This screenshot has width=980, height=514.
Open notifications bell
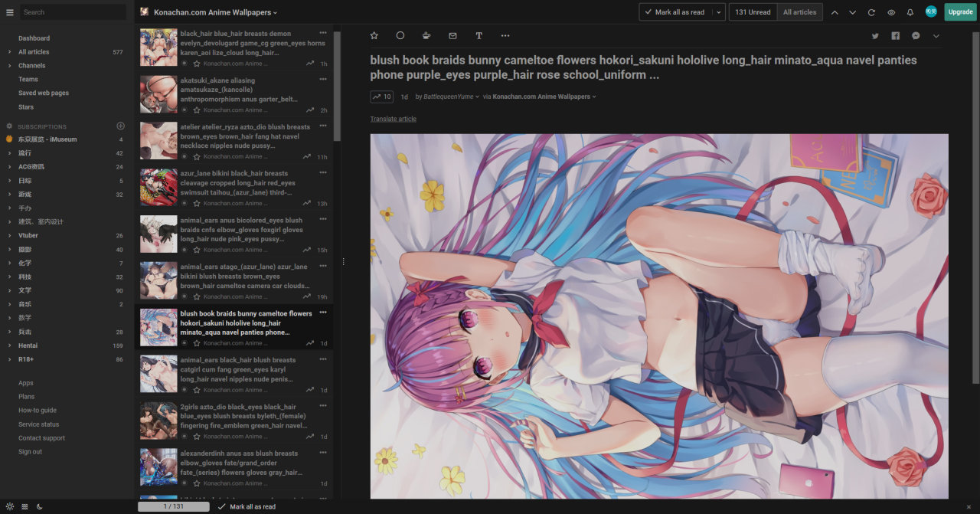[910, 12]
